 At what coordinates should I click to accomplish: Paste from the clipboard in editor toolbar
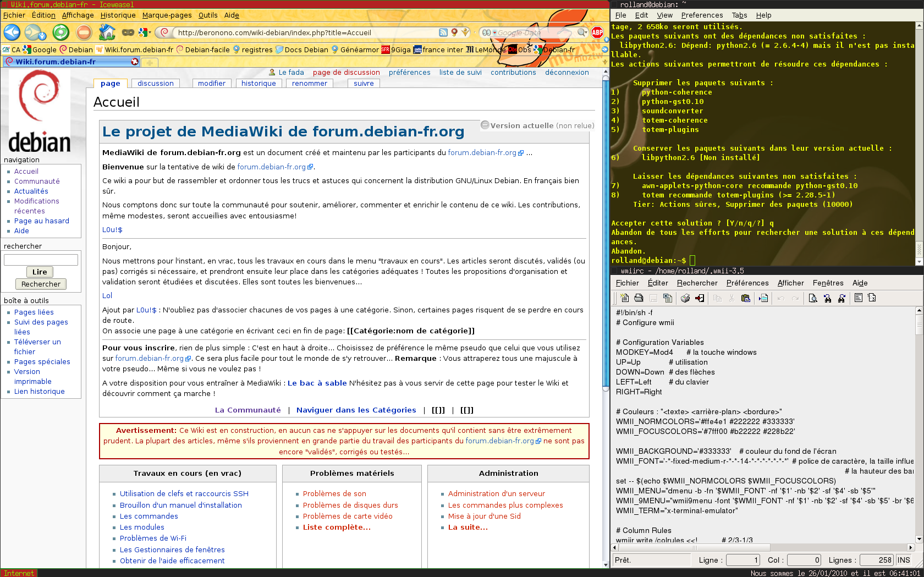click(746, 298)
